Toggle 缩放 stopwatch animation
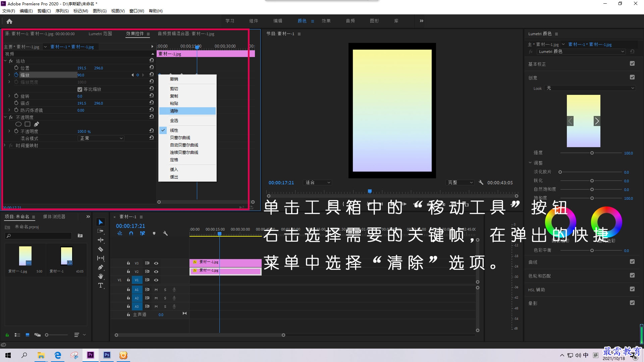Viewport: 644px width, 362px height. click(x=16, y=75)
